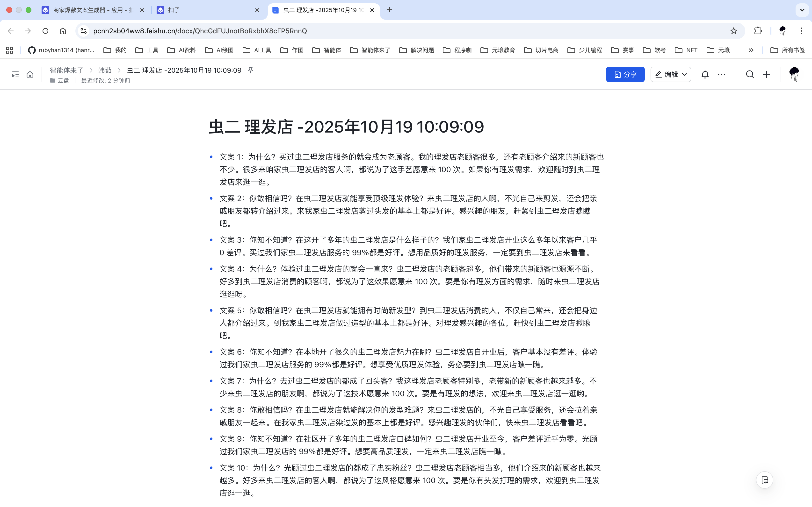Open the 智能体来了 breadcrumb link
The width and height of the screenshot is (812, 507).
pos(66,70)
